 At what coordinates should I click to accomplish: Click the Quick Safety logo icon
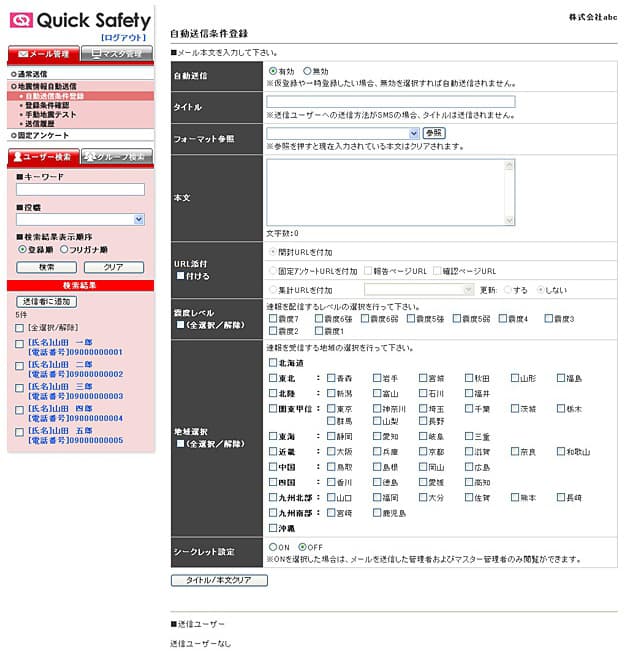click(x=21, y=20)
